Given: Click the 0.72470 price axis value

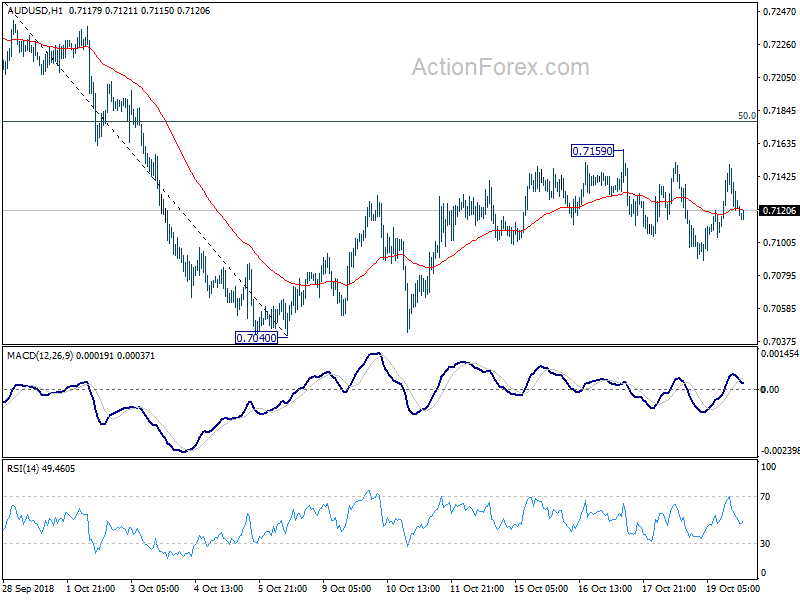Looking at the screenshot, I should 779,11.
